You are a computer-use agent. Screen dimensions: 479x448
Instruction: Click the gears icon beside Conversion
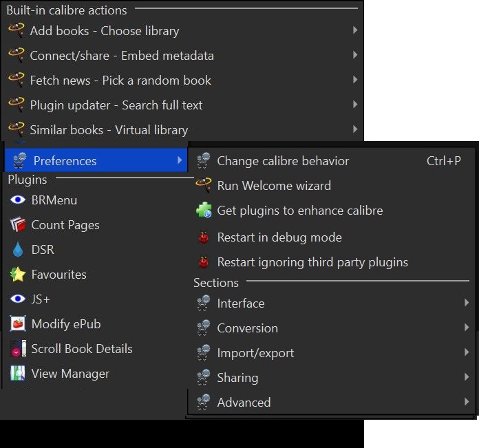click(x=204, y=328)
